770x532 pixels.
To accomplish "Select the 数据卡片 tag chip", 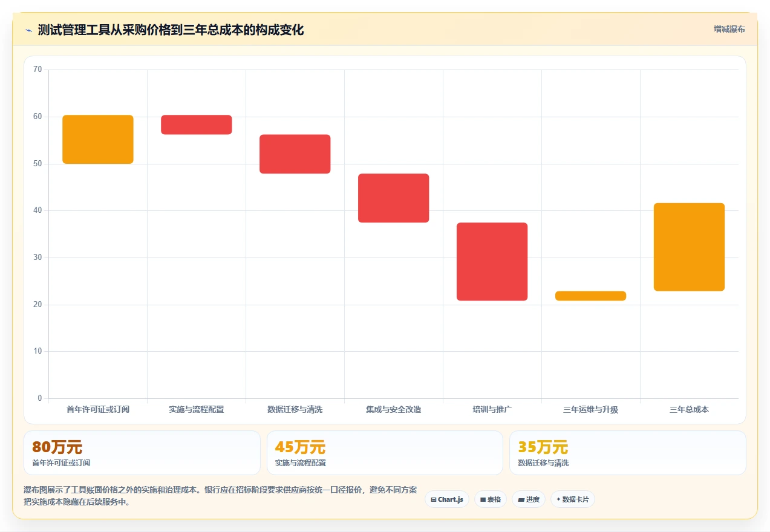I will 573,499.
